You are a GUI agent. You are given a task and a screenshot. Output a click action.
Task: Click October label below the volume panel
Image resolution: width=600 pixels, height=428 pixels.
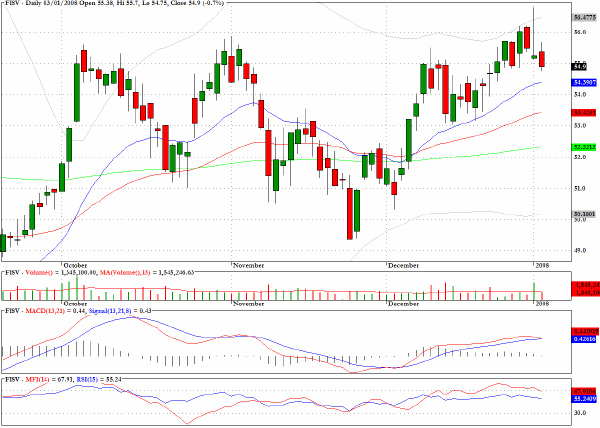click(x=75, y=304)
